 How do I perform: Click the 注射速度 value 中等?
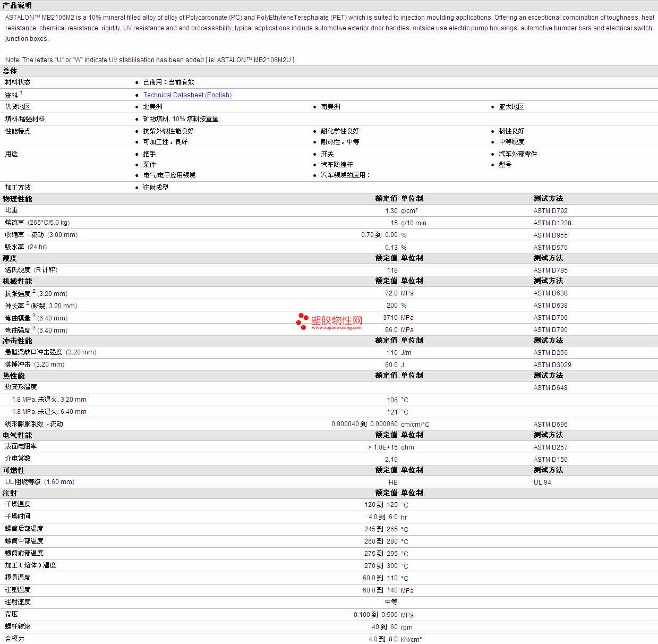(x=391, y=602)
